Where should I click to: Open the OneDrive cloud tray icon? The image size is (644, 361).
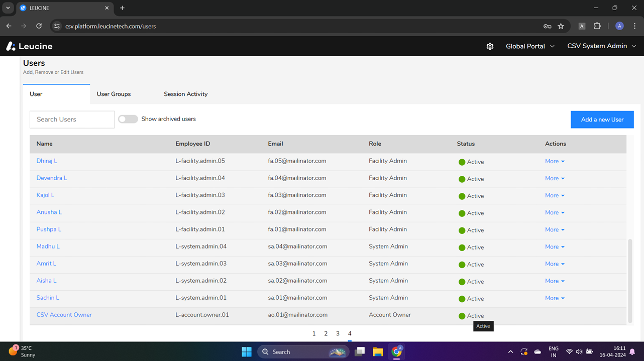point(538,351)
